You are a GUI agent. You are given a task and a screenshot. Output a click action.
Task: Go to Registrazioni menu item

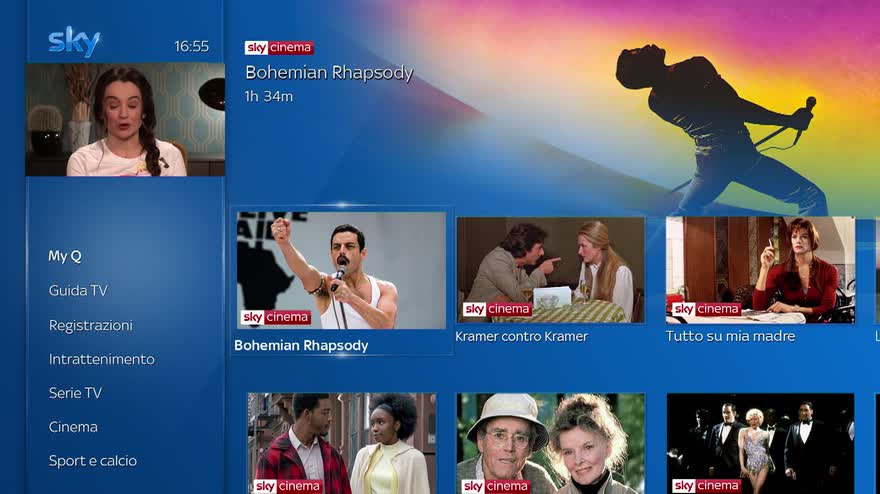(91, 326)
